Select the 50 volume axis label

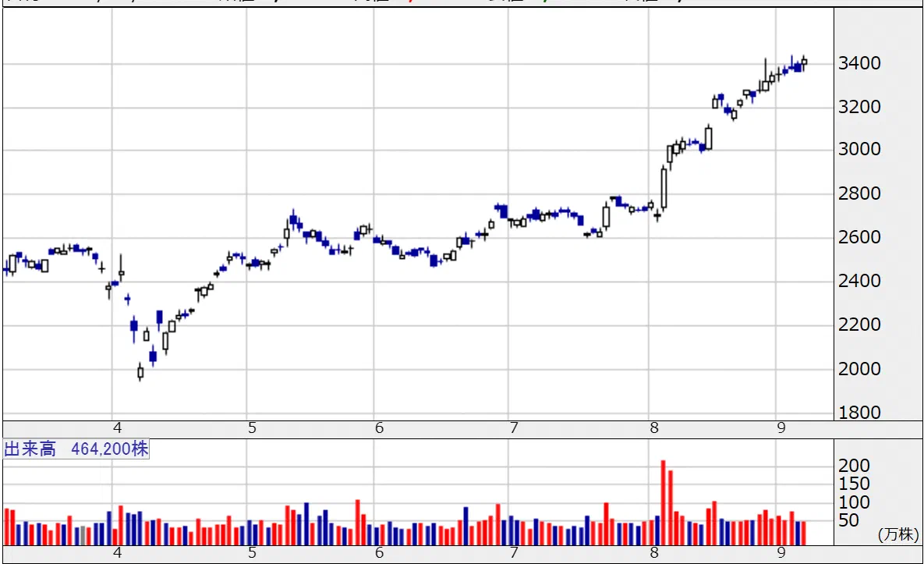[848, 520]
